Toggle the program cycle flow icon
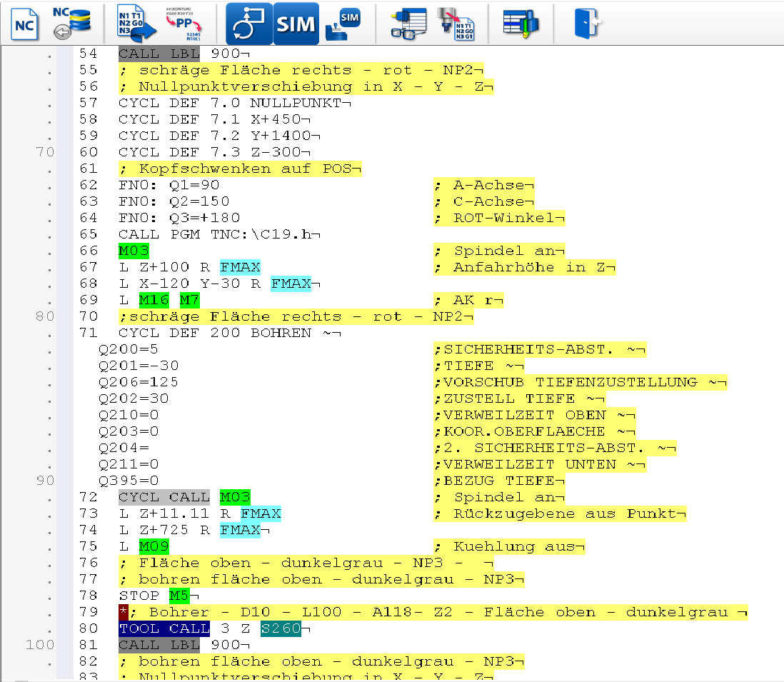The width and height of the screenshot is (784, 682). pos(249,24)
